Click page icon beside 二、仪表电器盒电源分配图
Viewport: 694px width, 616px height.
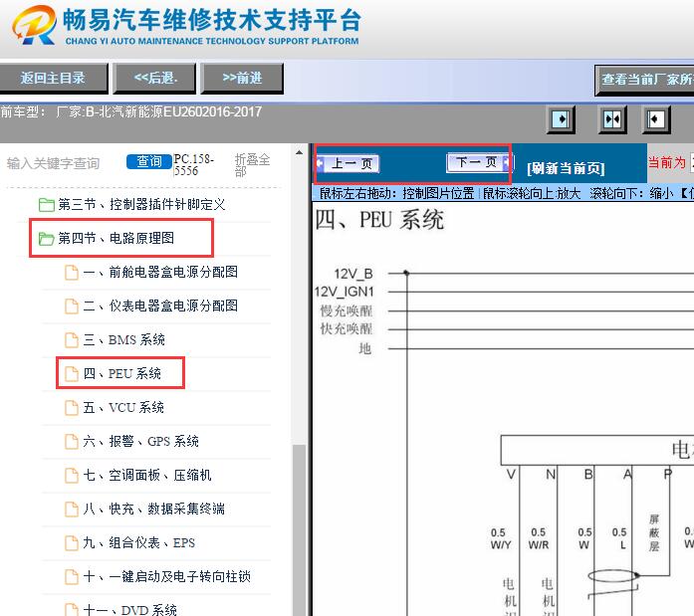[x=72, y=307]
